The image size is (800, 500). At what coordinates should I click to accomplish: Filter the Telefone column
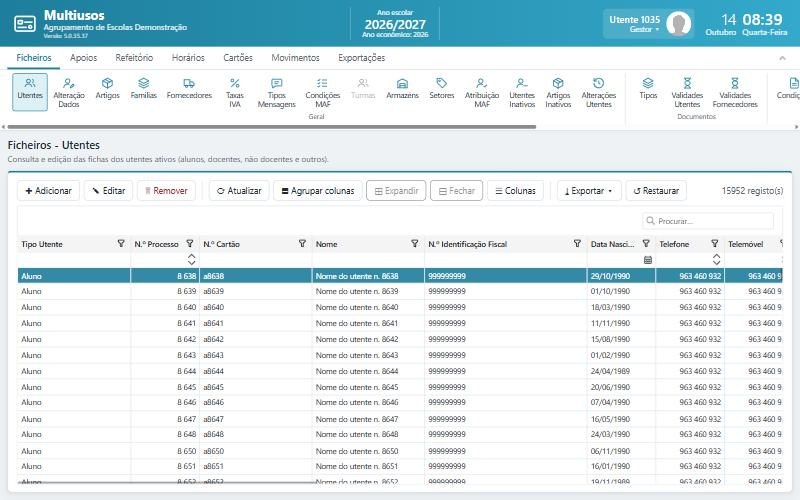[x=714, y=243]
